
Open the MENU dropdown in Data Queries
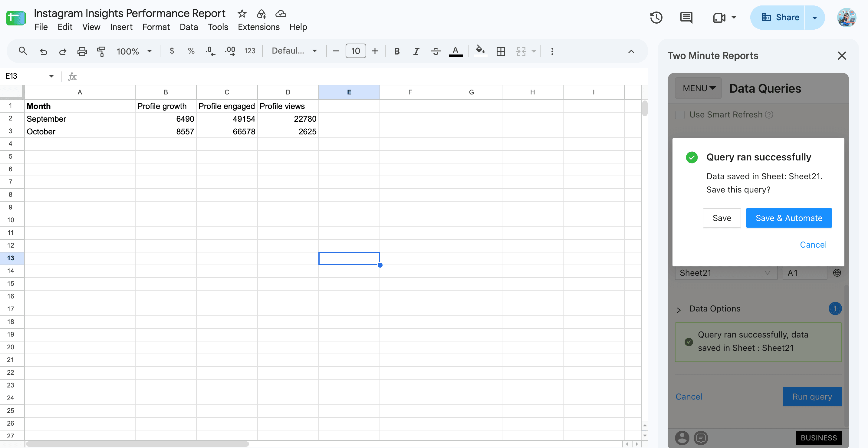pyautogui.click(x=698, y=88)
